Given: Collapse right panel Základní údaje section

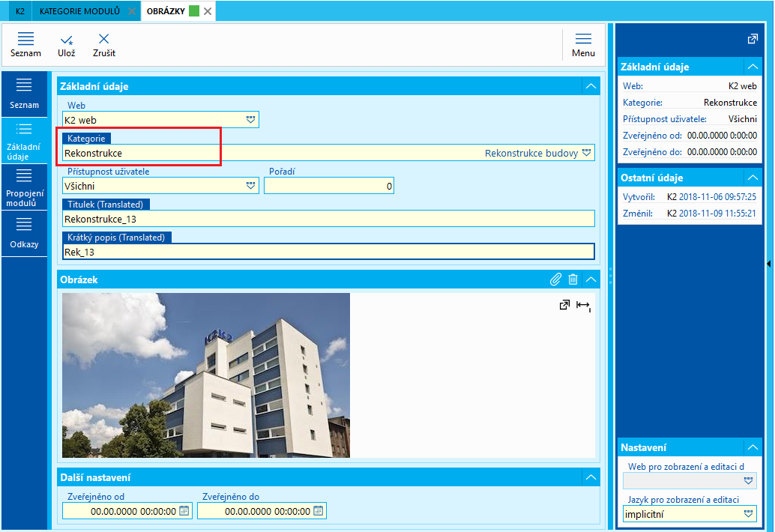Looking at the screenshot, I should tap(753, 67).
